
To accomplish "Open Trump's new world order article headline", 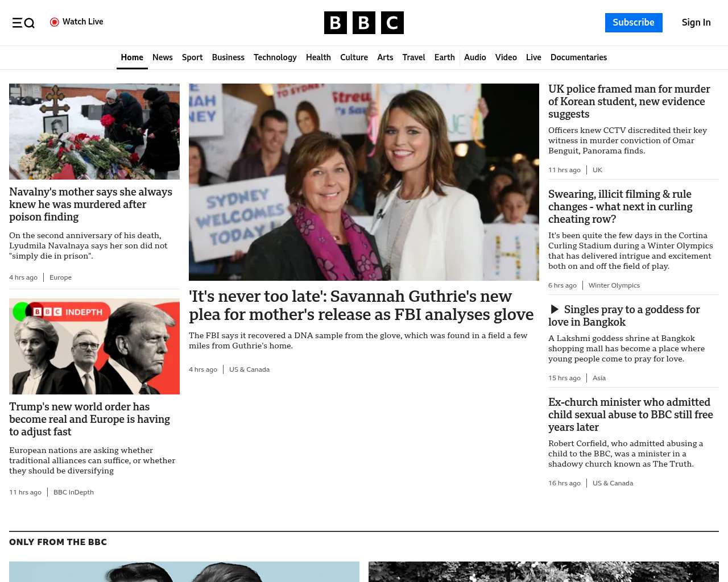I will [89, 419].
